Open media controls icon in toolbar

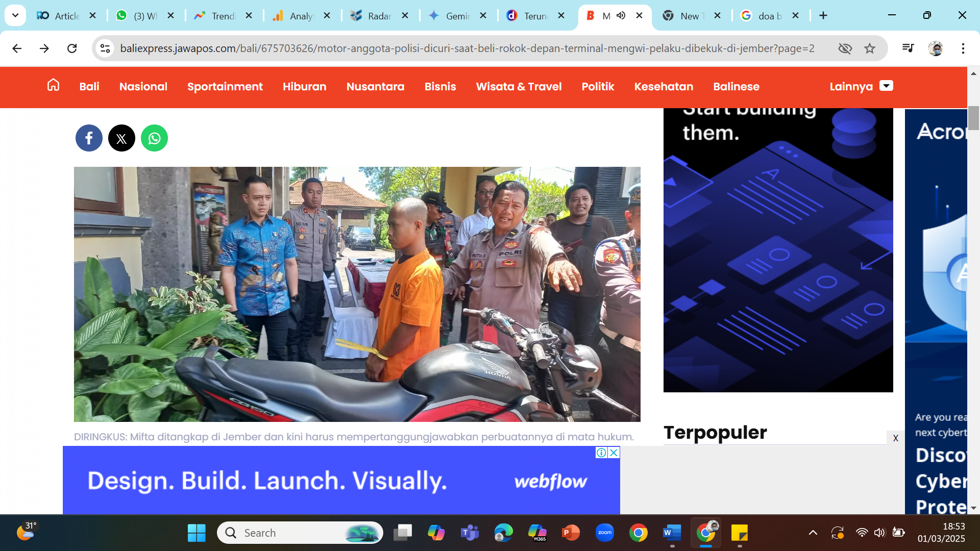pyautogui.click(x=908, y=48)
